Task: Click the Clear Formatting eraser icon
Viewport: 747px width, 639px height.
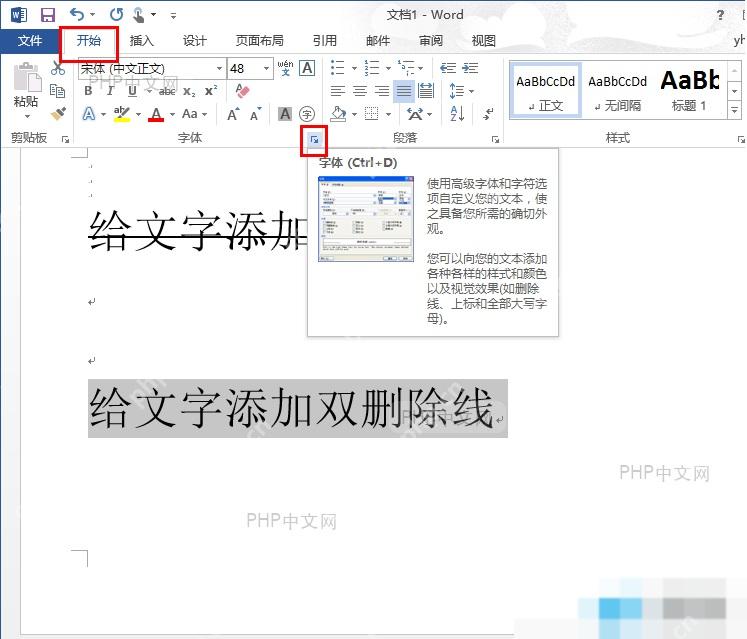Action: pos(242,90)
